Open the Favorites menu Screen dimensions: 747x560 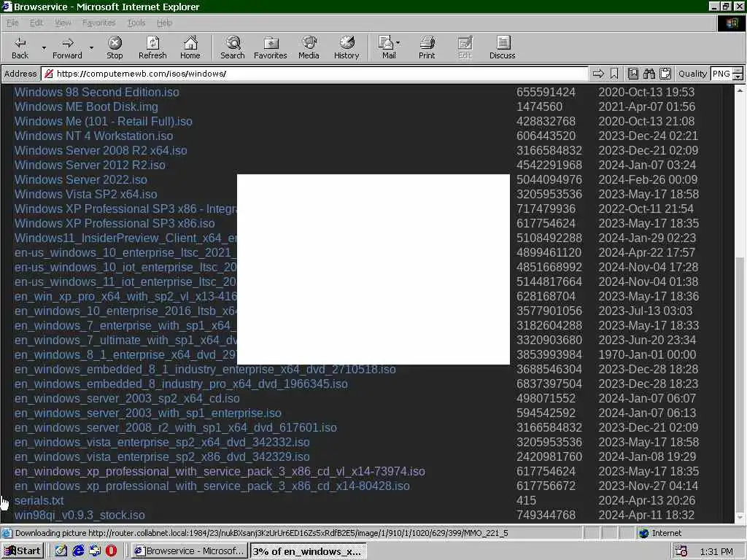[x=98, y=23]
